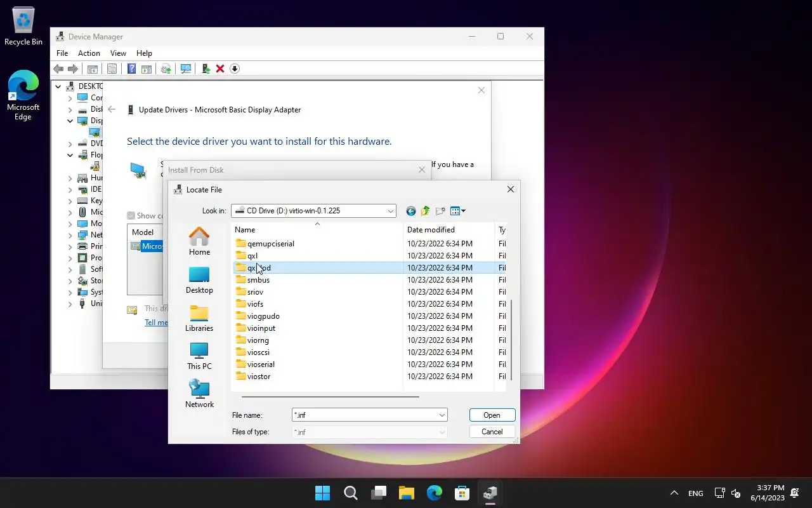Open the File menu in Device Manager
The height and width of the screenshot is (508, 812).
point(62,53)
